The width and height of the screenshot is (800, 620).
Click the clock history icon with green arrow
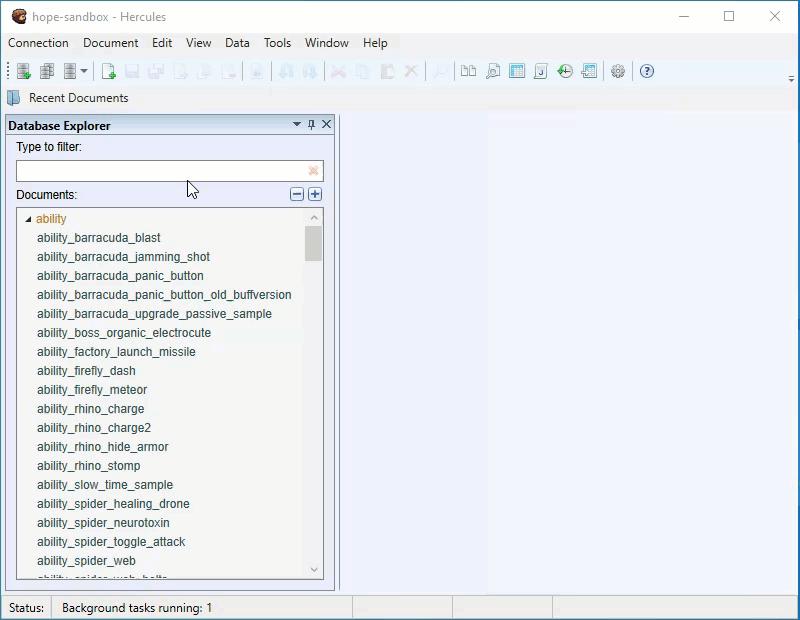[565, 71]
